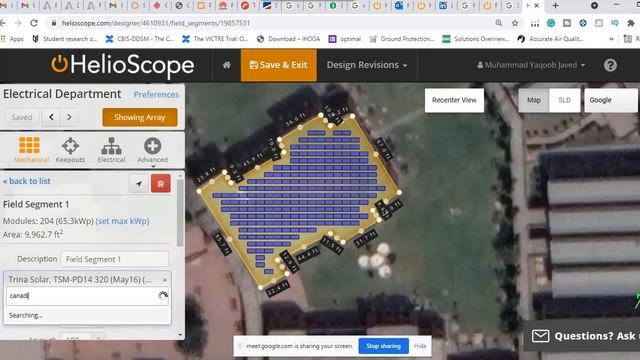Click the Saved button

coord(22,117)
